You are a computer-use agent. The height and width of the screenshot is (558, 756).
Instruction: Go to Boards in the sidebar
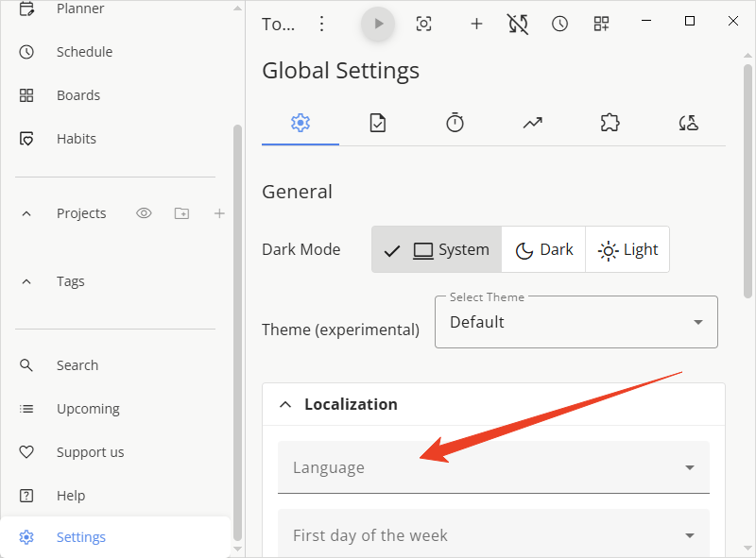click(77, 95)
